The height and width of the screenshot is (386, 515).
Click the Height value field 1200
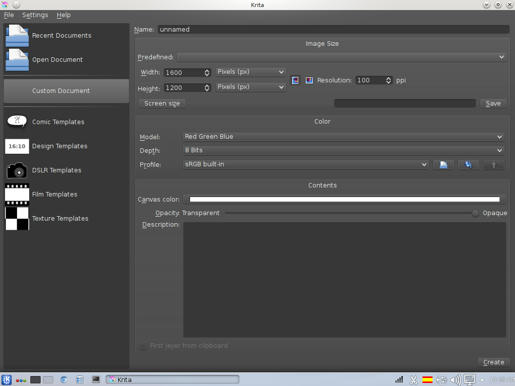184,88
